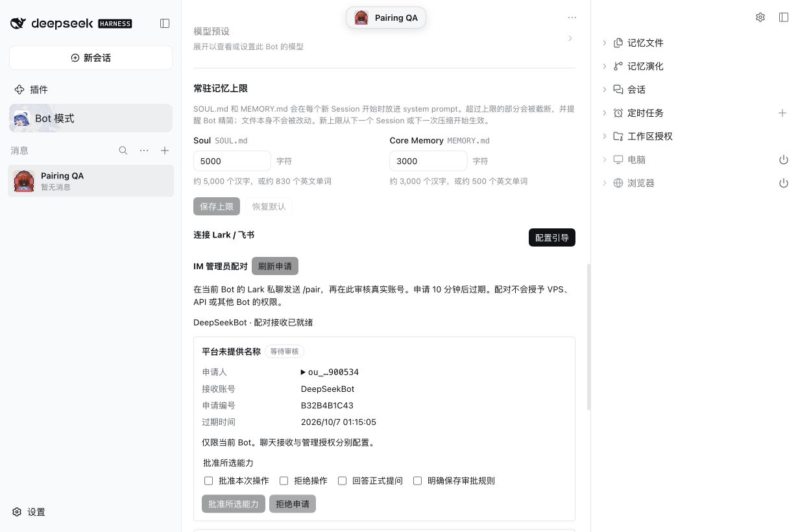Expand applicant ID disclosure triangle
This screenshot has height=532, width=798.
point(304,372)
